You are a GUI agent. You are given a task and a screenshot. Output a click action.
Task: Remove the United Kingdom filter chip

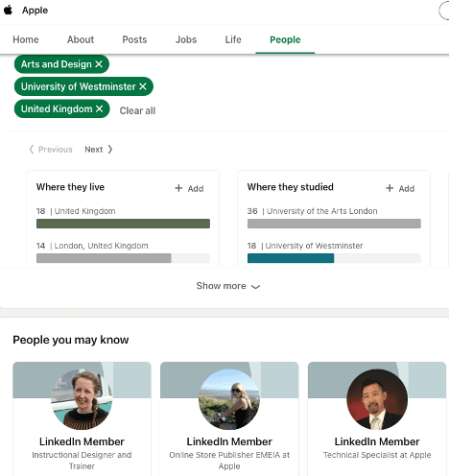pos(100,108)
